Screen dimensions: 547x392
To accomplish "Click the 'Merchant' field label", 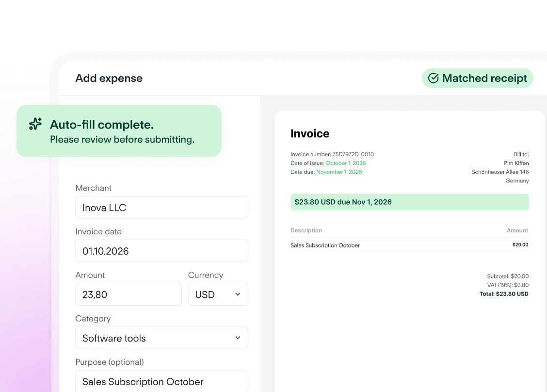I will click(x=94, y=188).
